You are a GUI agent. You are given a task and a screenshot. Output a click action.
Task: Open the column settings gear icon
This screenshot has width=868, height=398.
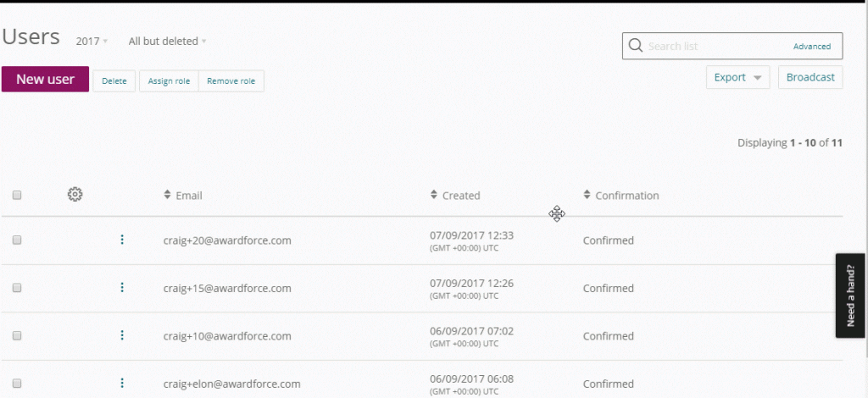(x=75, y=195)
